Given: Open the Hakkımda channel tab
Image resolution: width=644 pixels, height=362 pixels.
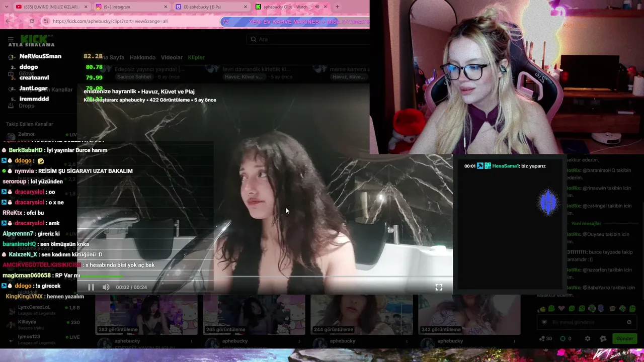Looking at the screenshot, I should [x=142, y=57].
